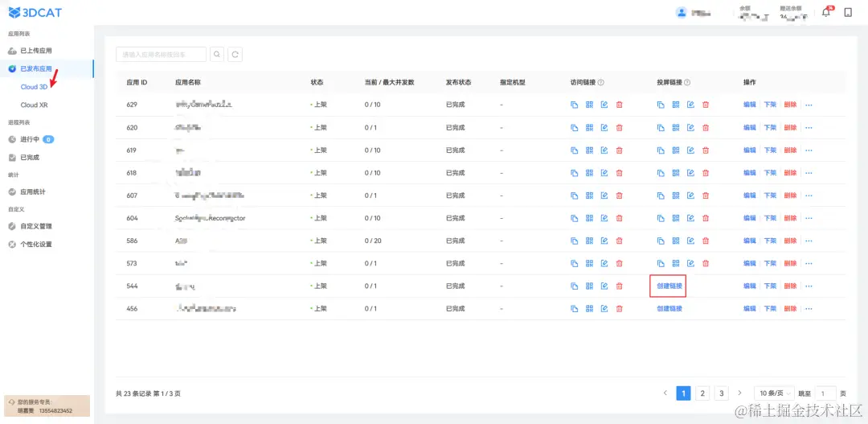Screen dimensions: 868x424
Task: Open the 10条/页 page size dropdown
Action: pyautogui.click(x=774, y=393)
